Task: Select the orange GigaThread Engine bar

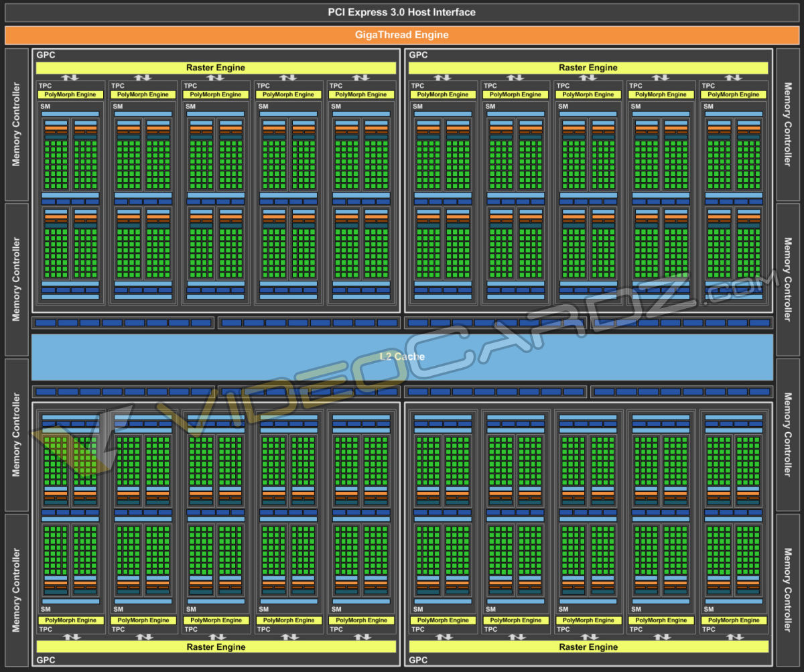Action: coord(402,35)
